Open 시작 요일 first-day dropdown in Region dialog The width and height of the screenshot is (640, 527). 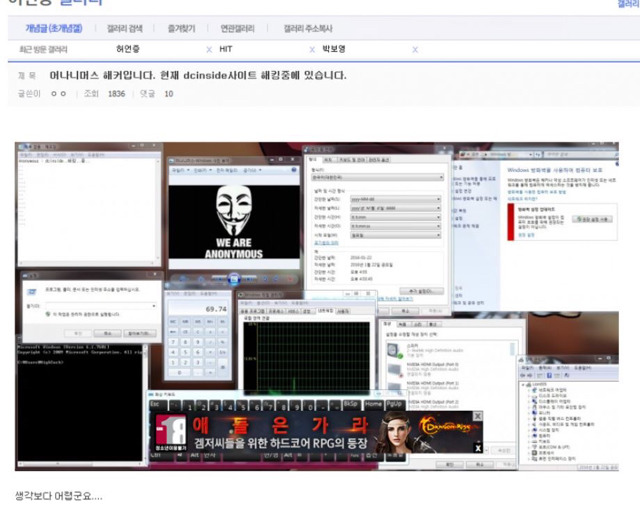(x=396, y=235)
